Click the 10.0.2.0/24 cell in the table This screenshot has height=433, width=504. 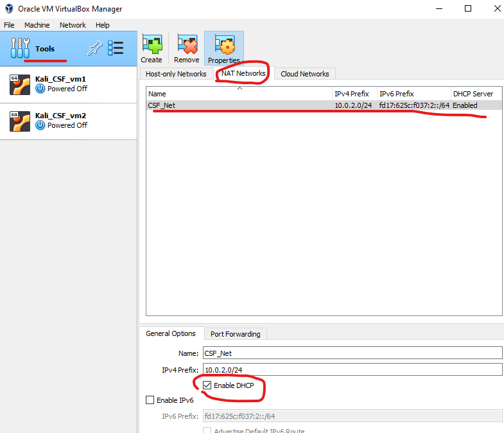click(353, 105)
